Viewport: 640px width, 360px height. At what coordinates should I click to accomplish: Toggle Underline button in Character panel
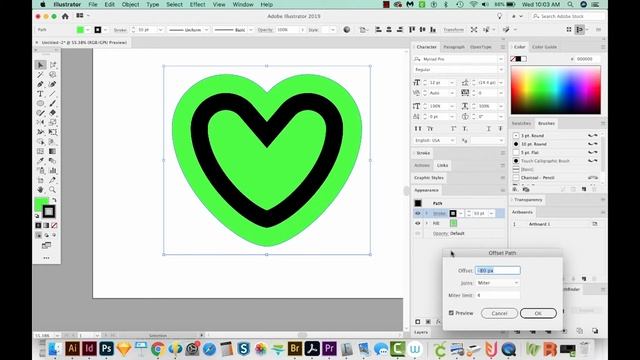pyautogui.click(x=489, y=129)
